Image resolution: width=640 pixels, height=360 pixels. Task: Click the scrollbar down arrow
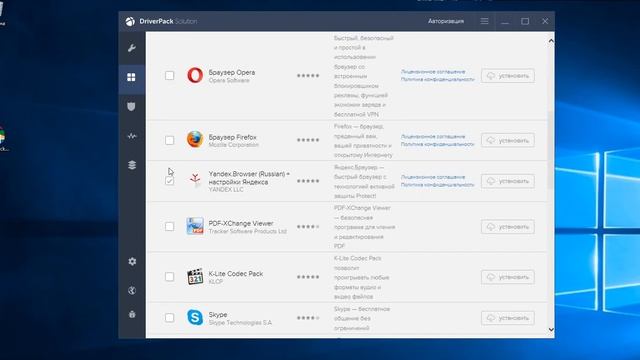point(551,329)
